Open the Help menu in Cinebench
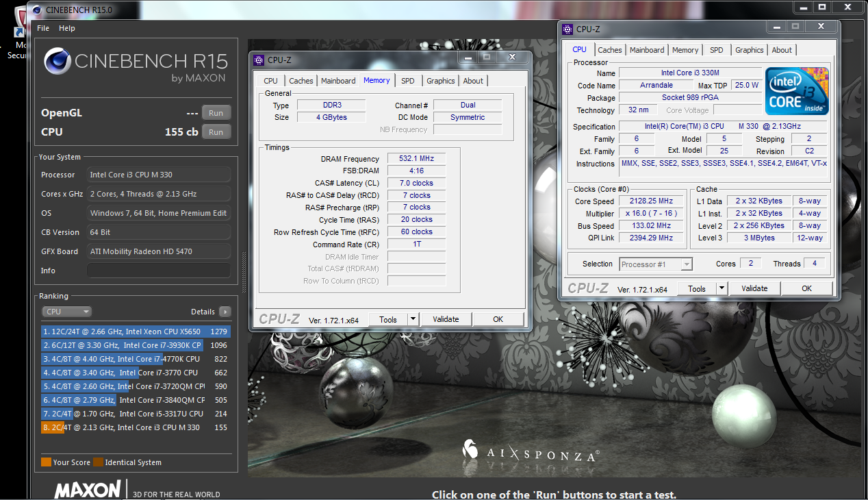 pyautogui.click(x=67, y=28)
